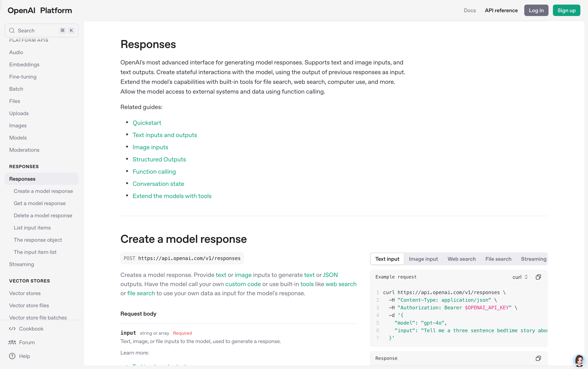This screenshot has width=588, height=369.
Task: Open Moderations in the sidebar
Action: point(24,150)
